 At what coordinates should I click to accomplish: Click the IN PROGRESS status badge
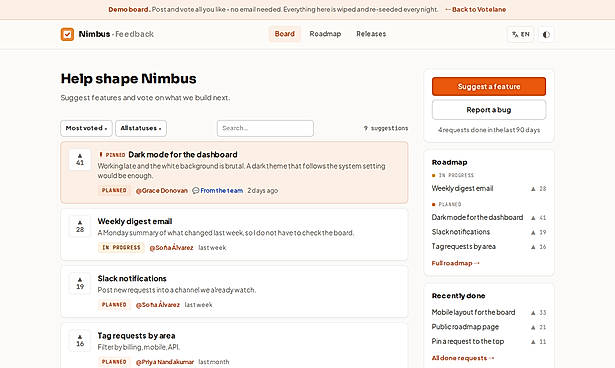(121, 248)
